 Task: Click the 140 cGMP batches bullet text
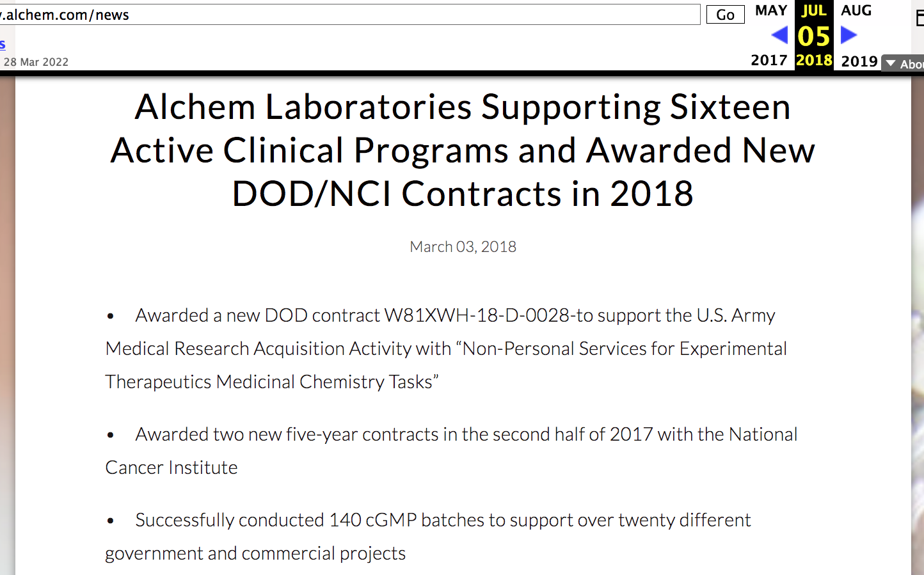[x=428, y=536]
